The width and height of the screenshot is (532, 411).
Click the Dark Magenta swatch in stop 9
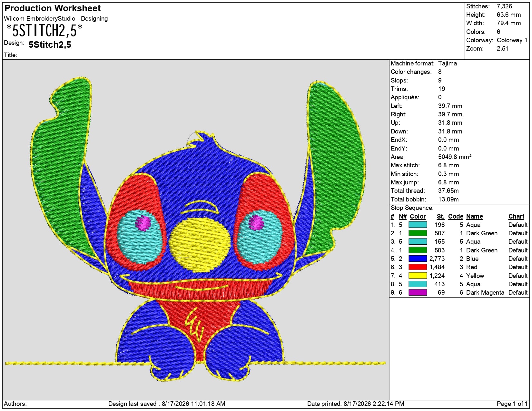pos(418,292)
